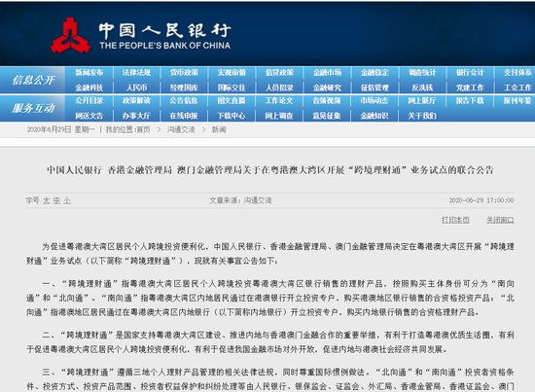
Task: Click the 首页 breadcrumb link
Action: point(143,129)
